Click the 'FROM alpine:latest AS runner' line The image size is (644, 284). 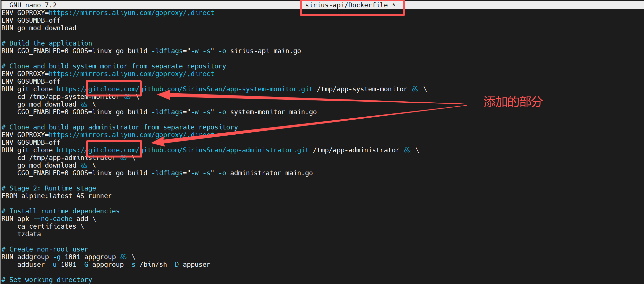coord(56,196)
